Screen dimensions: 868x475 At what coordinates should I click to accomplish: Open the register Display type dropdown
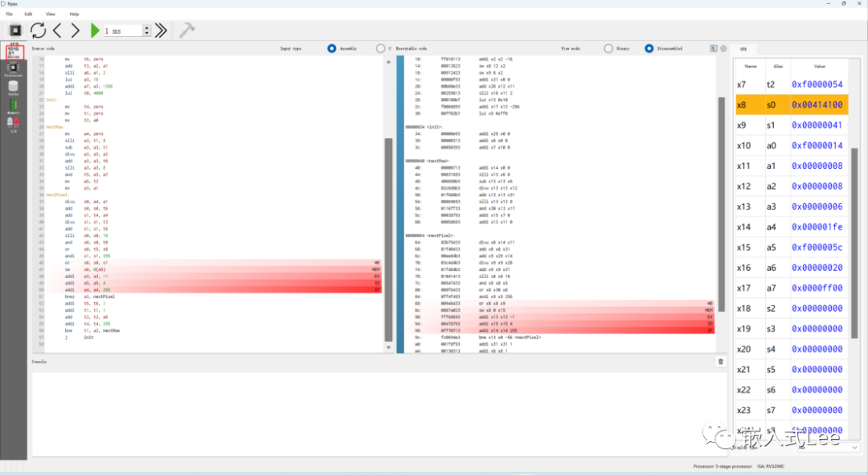point(828,448)
